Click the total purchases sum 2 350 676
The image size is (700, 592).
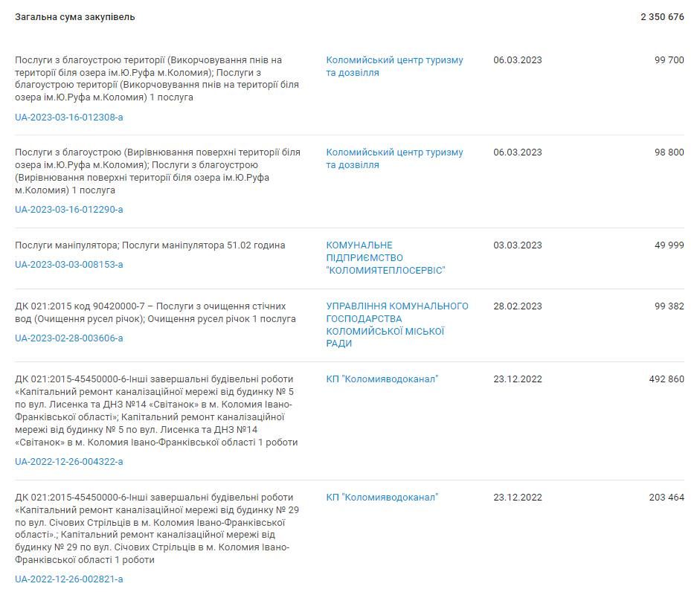661,16
